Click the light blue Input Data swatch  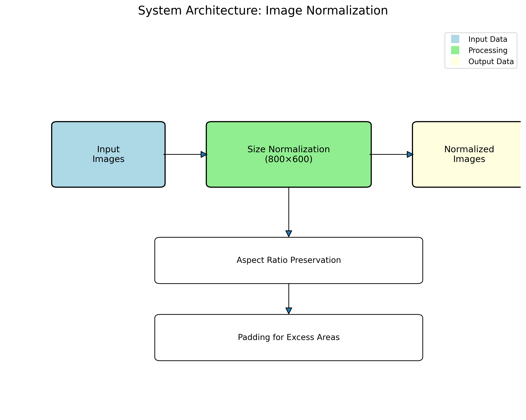[x=455, y=39]
